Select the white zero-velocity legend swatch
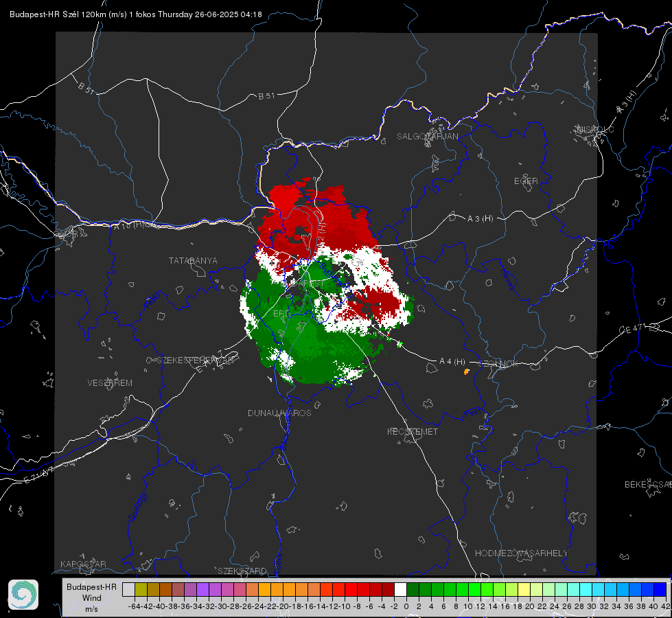Viewport: 672px width, 618px height. [400, 590]
